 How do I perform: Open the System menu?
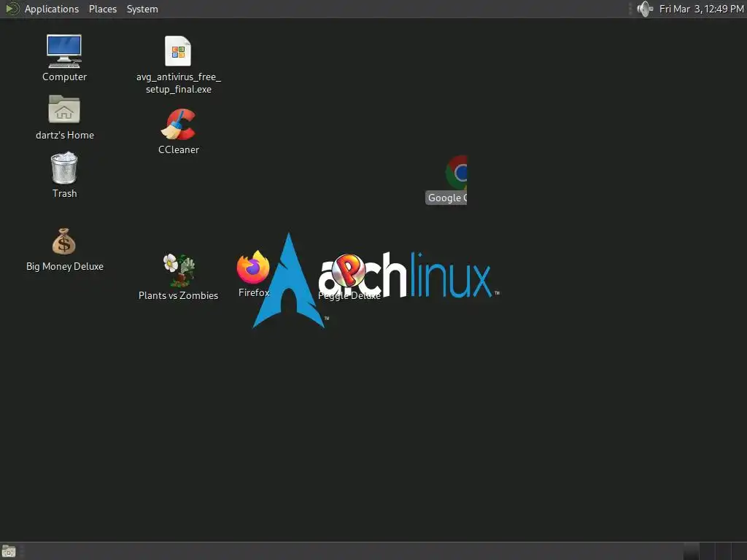(x=142, y=9)
